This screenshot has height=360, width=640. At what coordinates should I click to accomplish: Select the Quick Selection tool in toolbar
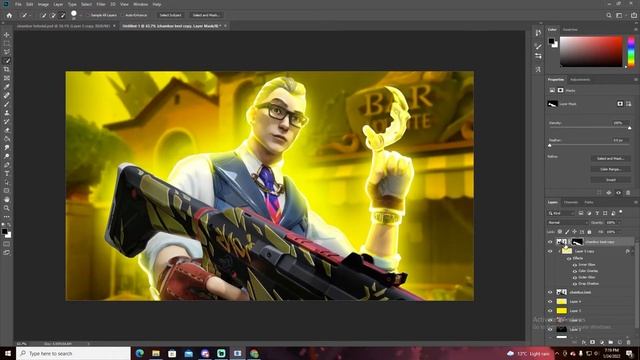[7, 60]
